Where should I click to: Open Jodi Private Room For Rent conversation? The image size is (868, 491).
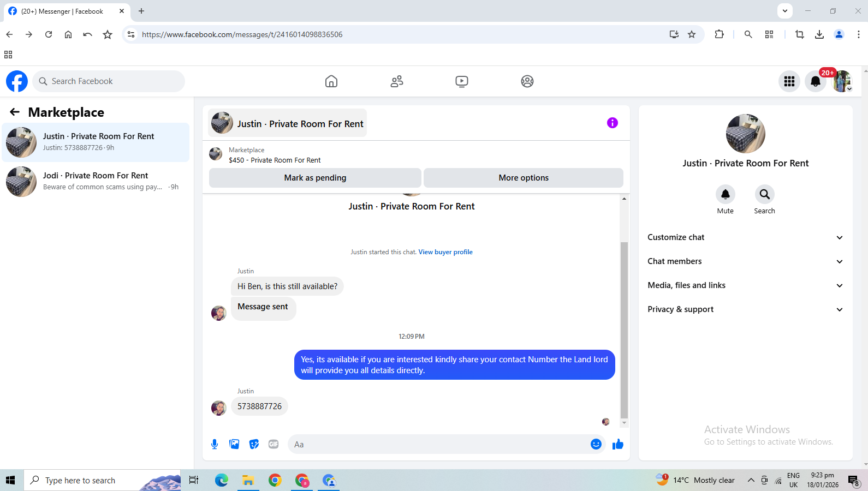pyautogui.click(x=96, y=182)
